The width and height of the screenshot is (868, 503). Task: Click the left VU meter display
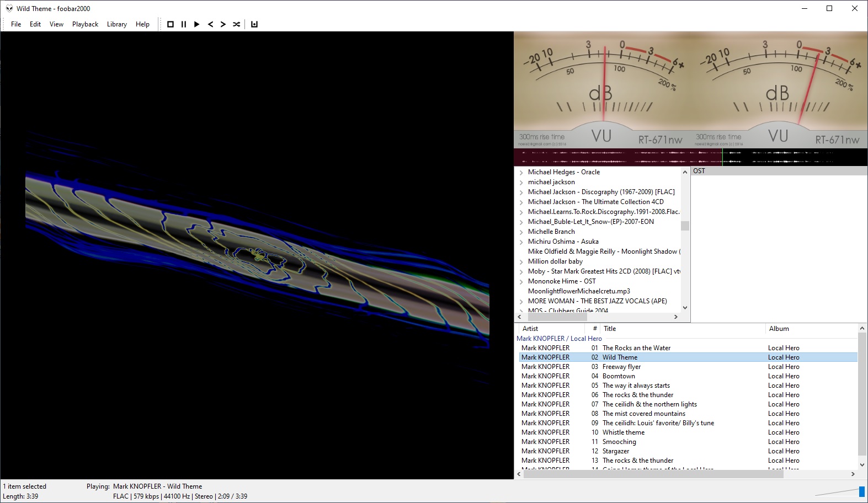(602, 90)
